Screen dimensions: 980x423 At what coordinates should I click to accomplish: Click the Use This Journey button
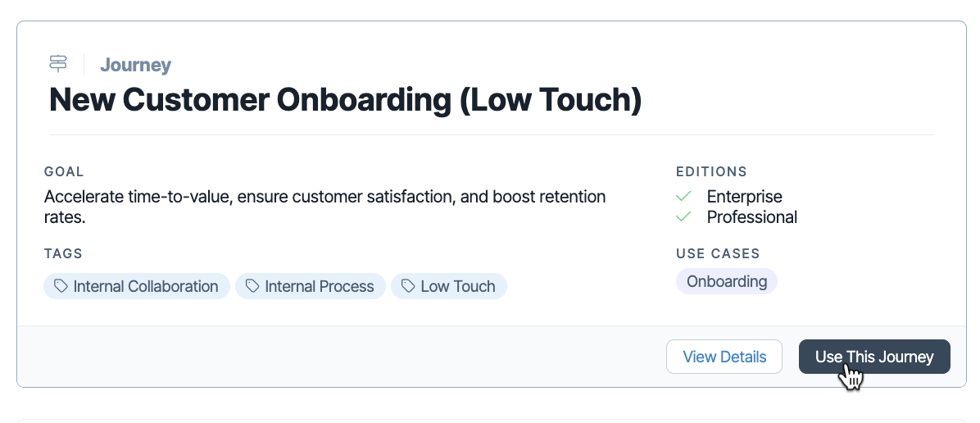pyautogui.click(x=874, y=357)
